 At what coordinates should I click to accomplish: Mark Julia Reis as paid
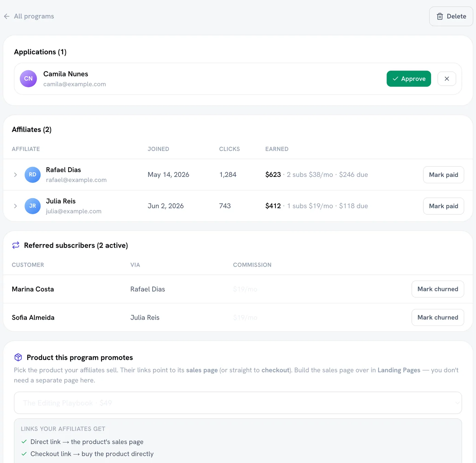(x=443, y=206)
